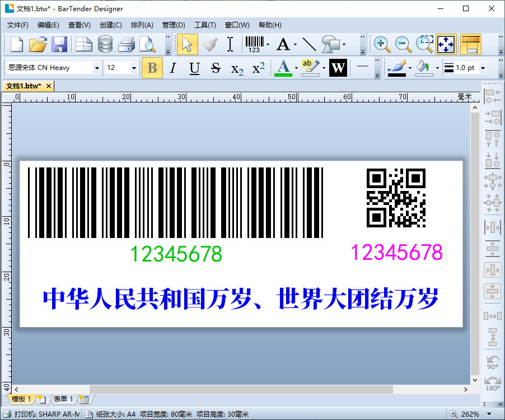Screen dimensions: 505x420
Task: Apply black line color brush swatch
Action: coord(397,68)
